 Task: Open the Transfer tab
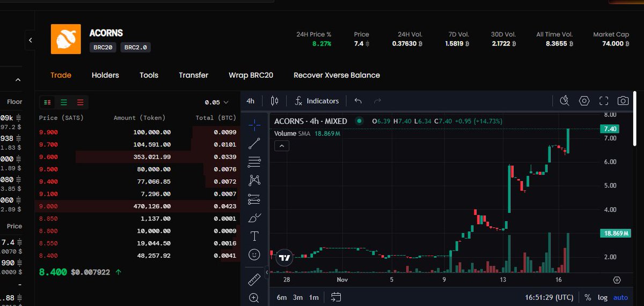coord(193,75)
